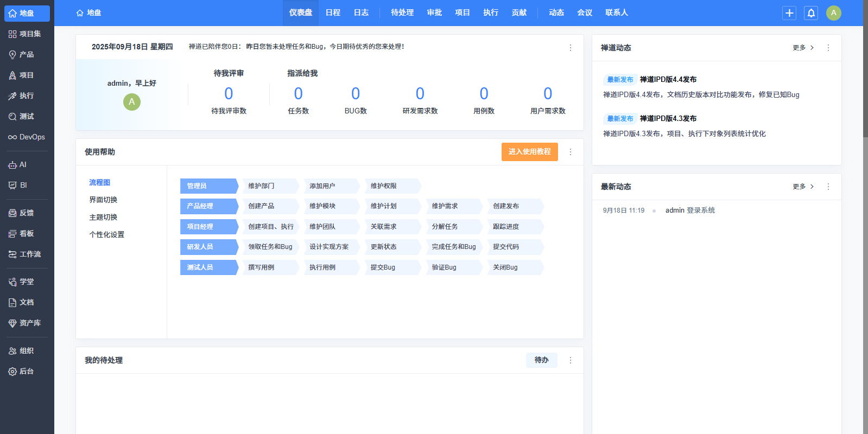Screen dimensions: 868x434
Task: Click the plus quick-create icon in header
Action: click(x=789, y=13)
